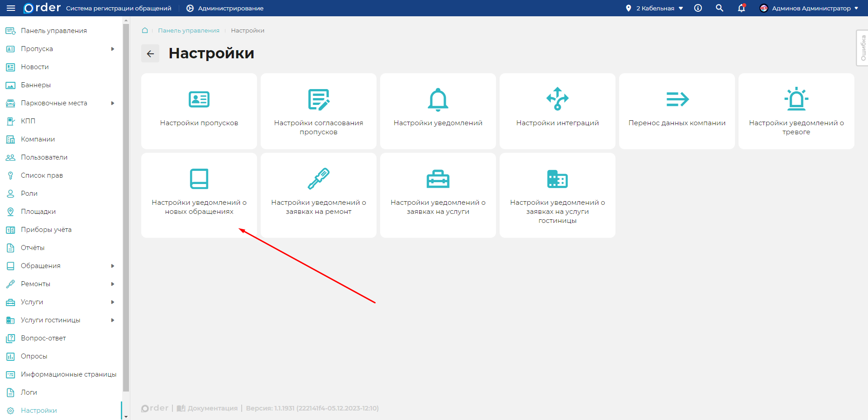
Task: Open the 2 Кабельная location dropdown
Action: pyautogui.click(x=654, y=8)
